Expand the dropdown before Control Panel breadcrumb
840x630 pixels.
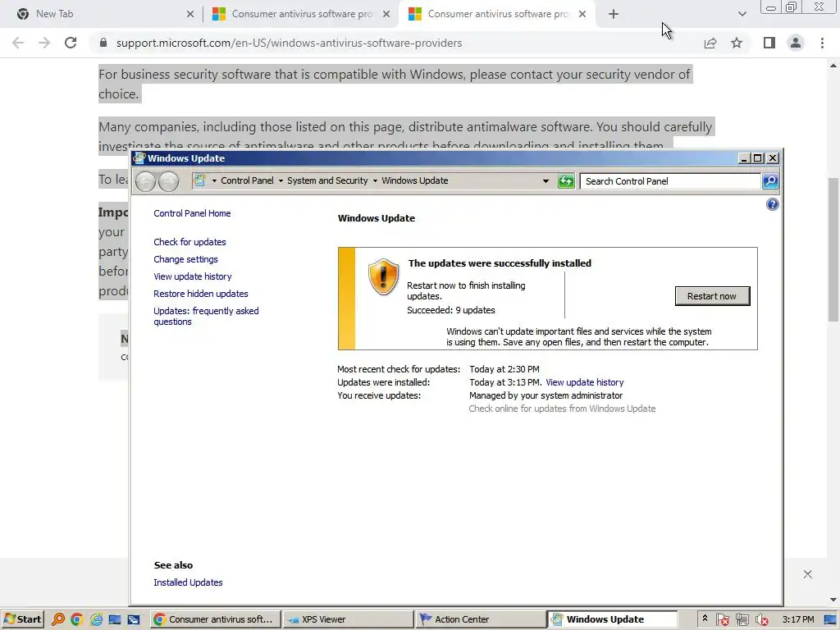point(214,181)
